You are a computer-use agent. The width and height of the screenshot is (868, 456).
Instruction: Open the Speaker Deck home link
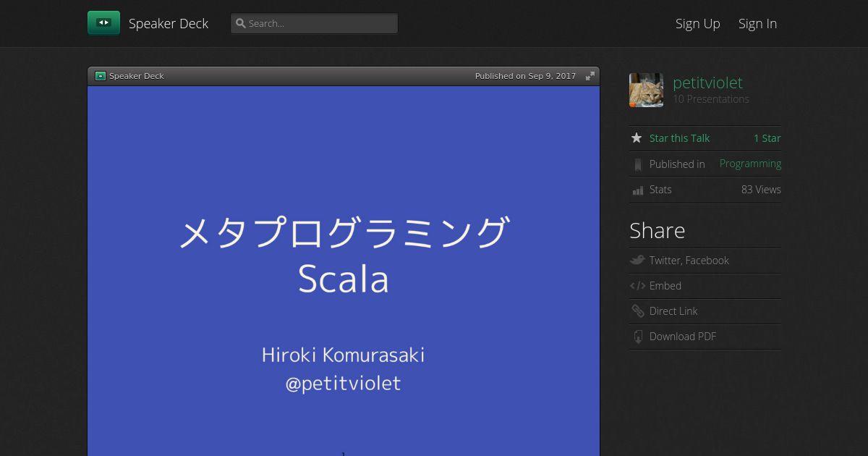[169, 23]
